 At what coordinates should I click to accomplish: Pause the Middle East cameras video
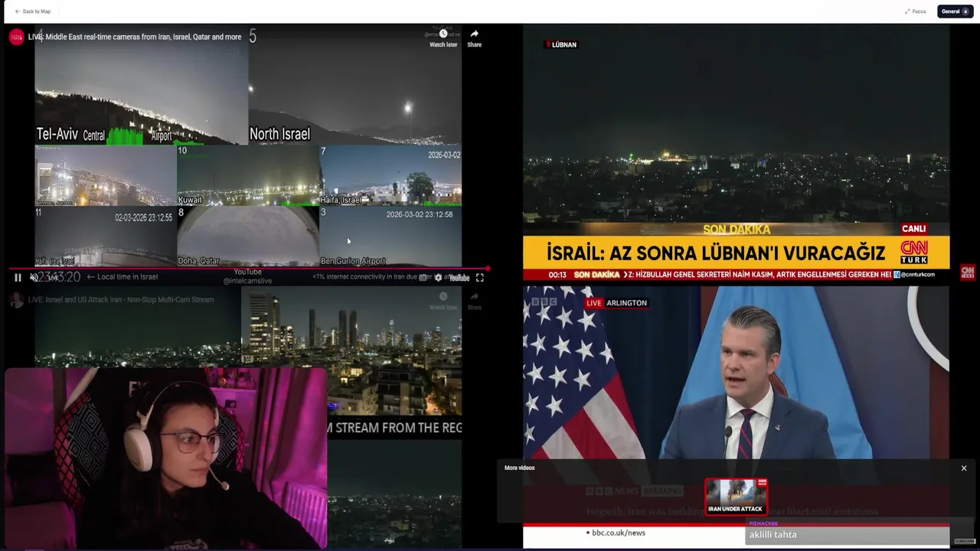point(18,278)
